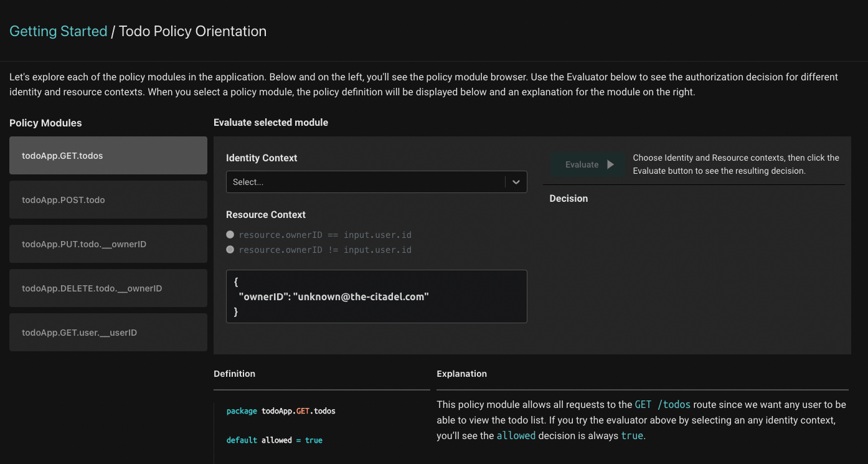This screenshot has height=464, width=868.
Task: Go to the Getting Started breadcrumb link
Action: click(59, 31)
